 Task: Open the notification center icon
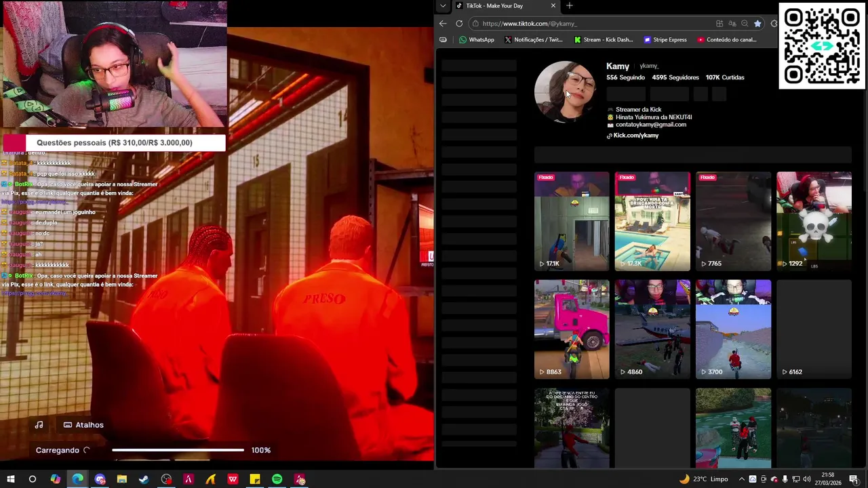pyautogui.click(x=853, y=479)
